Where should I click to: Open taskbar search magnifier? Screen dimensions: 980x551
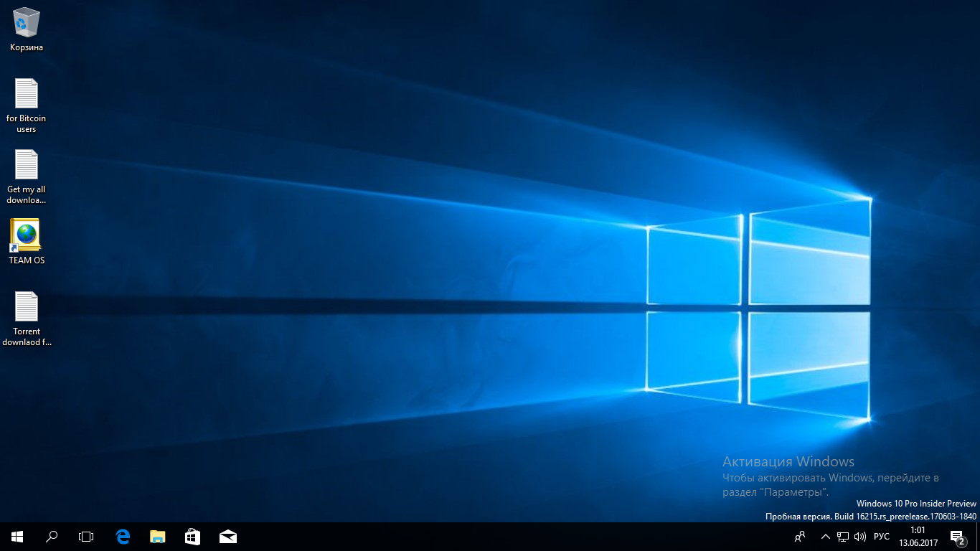coord(52,537)
